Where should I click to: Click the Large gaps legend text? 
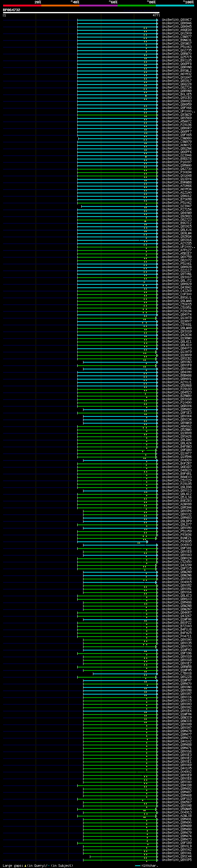13,865
